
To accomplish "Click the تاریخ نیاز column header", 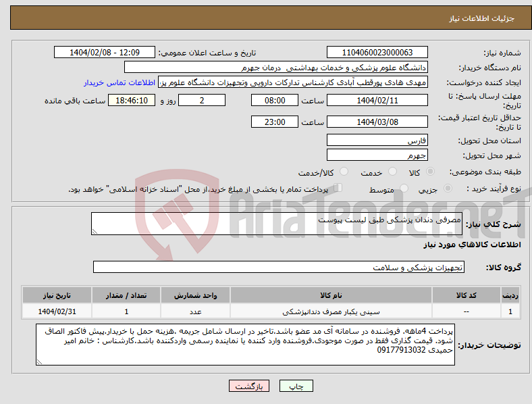I will 57,295.
